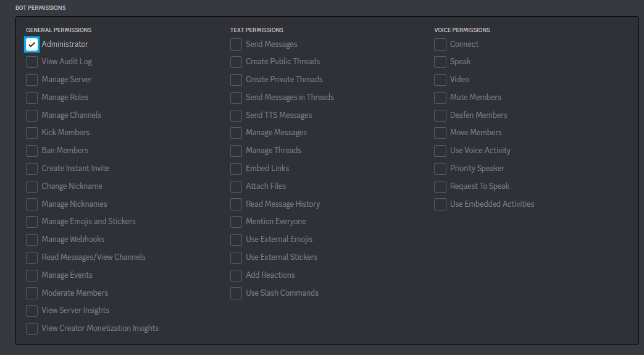
Task: Tick View Creator Monetization Insights
Action: pos(32,328)
